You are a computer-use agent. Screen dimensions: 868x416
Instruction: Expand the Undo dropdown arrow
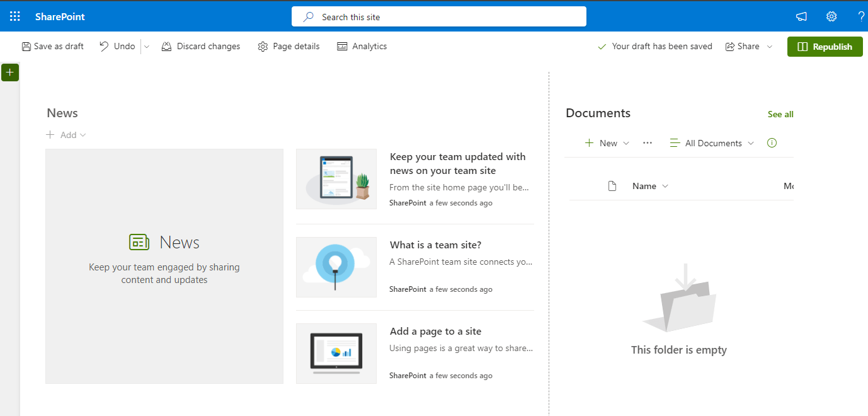coord(146,47)
